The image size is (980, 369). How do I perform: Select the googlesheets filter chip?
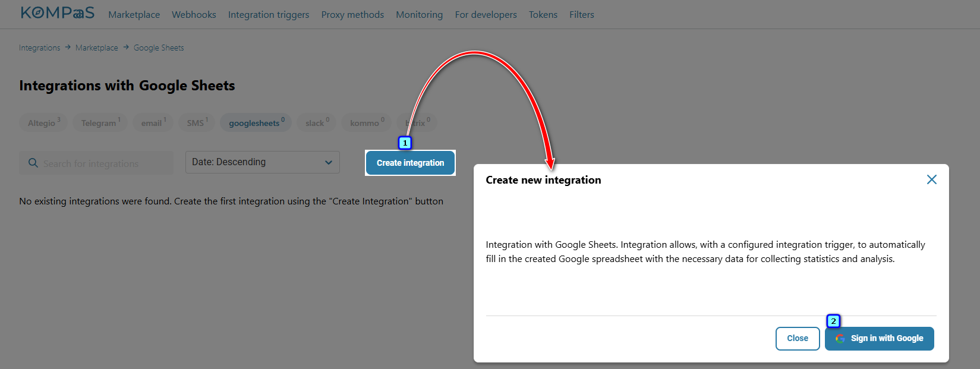[x=256, y=122]
